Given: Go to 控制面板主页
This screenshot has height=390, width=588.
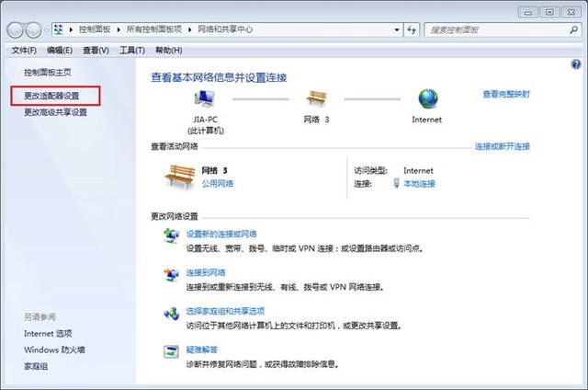Looking at the screenshot, I should 48,72.
